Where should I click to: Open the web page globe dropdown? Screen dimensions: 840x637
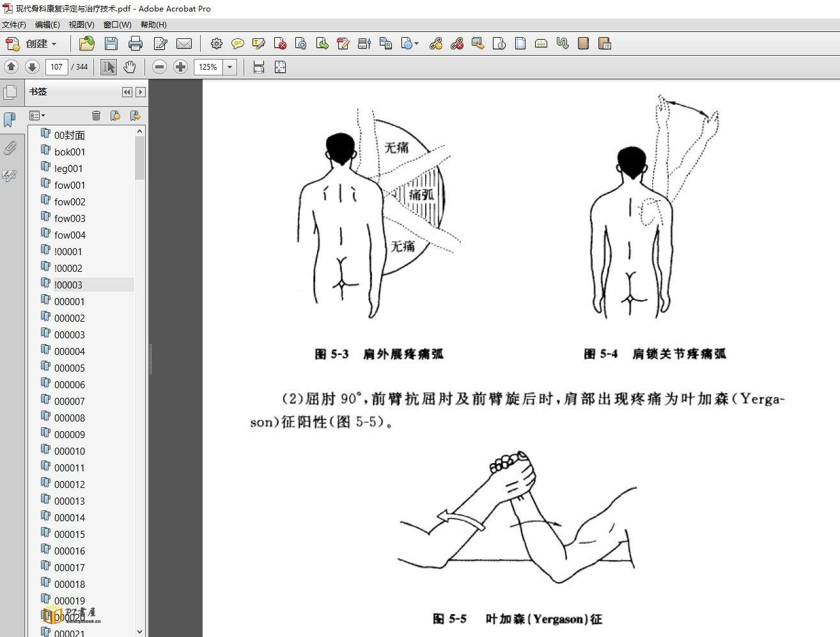pos(410,43)
